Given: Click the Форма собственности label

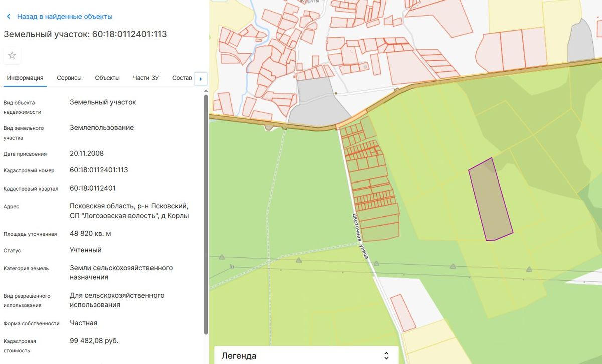Looking at the screenshot, I should [x=32, y=324].
